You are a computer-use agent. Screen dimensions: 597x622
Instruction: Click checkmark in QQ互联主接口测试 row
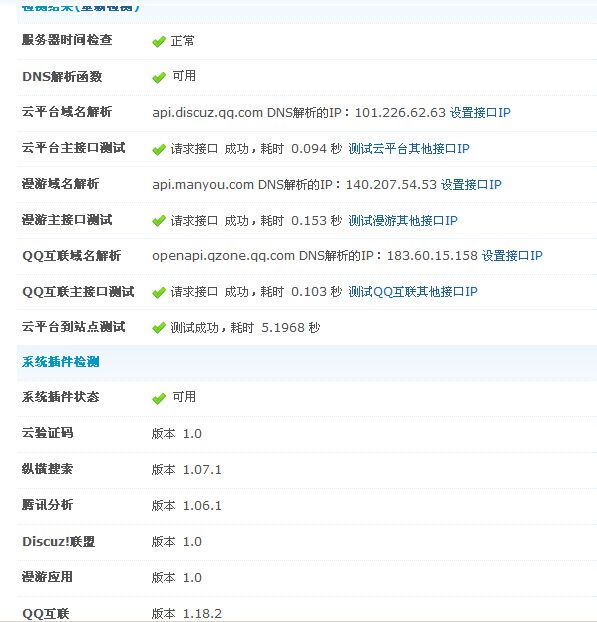click(x=159, y=293)
